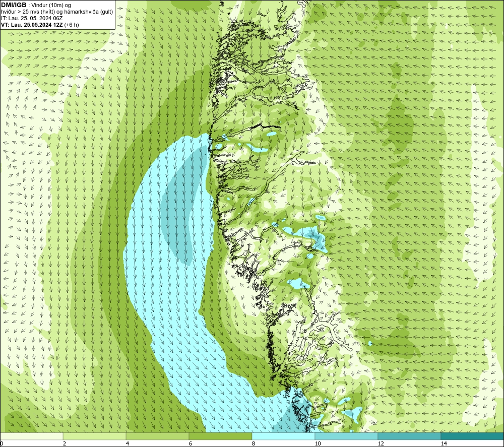
Task: Click the 0–2 m/s palest color bar segment
Action: tap(31, 436)
